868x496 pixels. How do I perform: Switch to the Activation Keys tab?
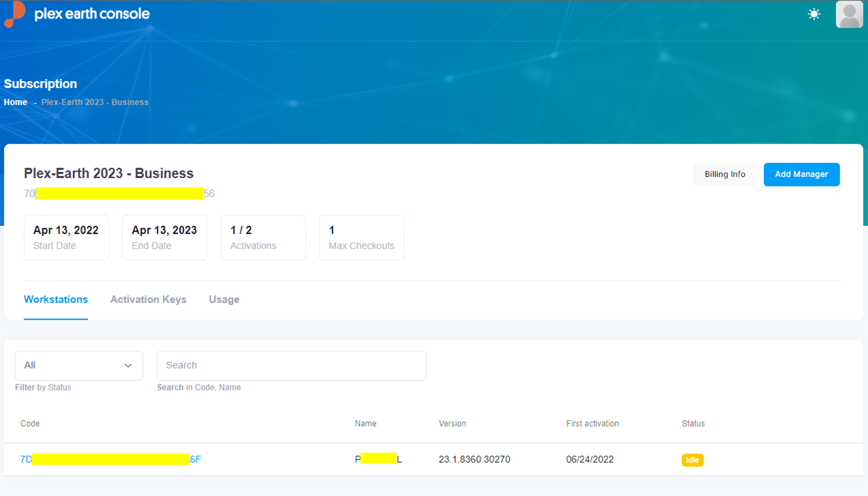tap(148, 299)
